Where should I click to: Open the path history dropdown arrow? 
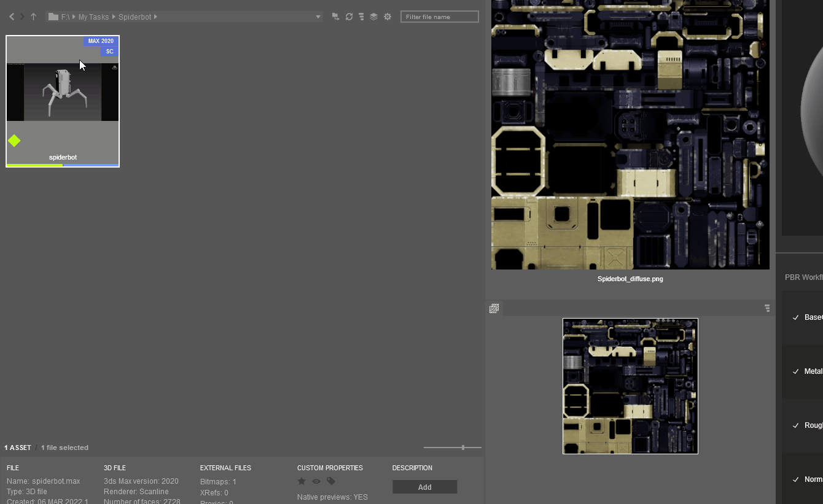[318, 17]
